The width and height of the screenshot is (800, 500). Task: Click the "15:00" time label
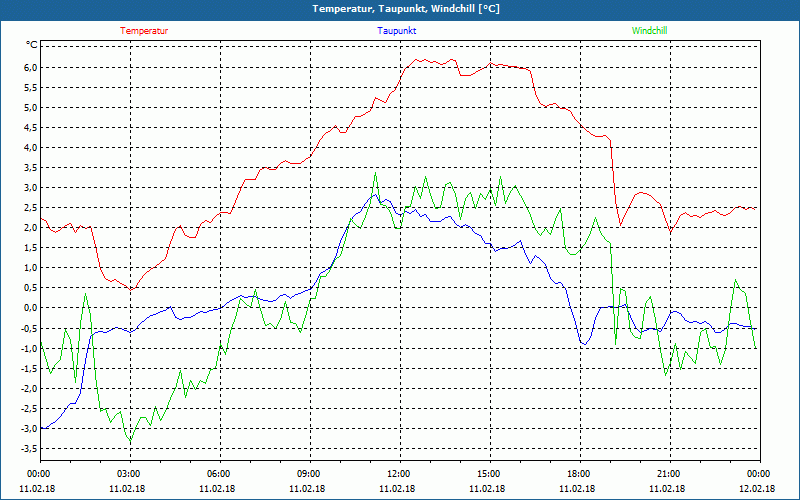click(x=487, y=474)
